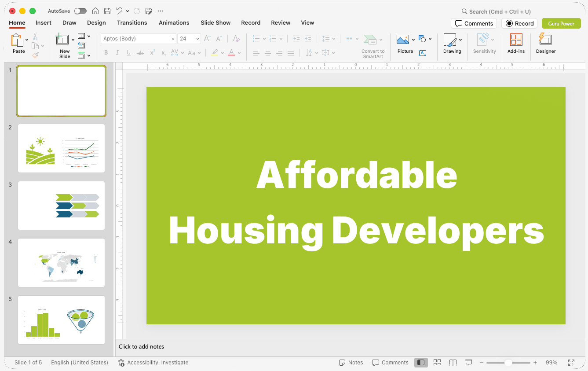The height and width of the screenshot is (371, 588).
Task: Fit slide to current window
Action: [571, 363]
